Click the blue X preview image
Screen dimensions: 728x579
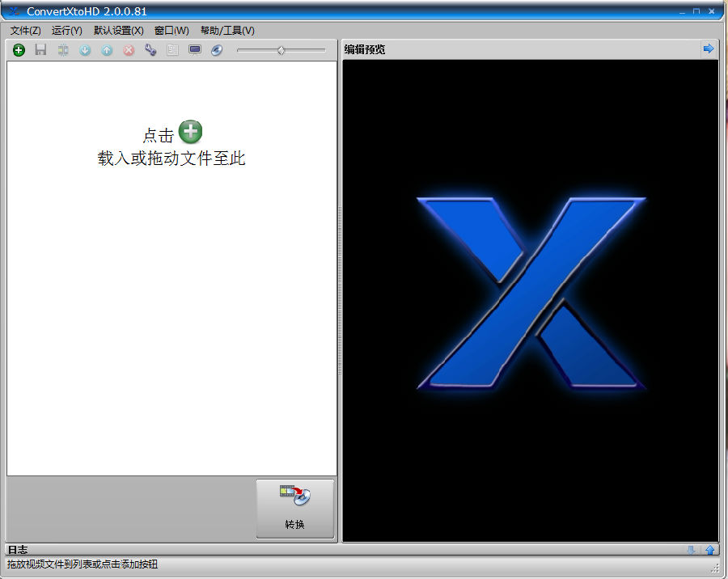(531, 294)
